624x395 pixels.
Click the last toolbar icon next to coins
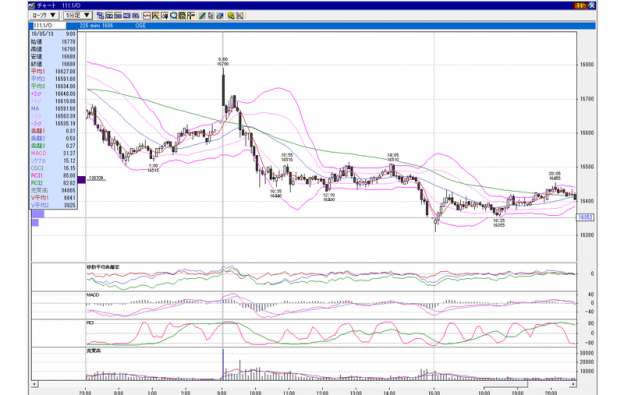tap(240, 16)
